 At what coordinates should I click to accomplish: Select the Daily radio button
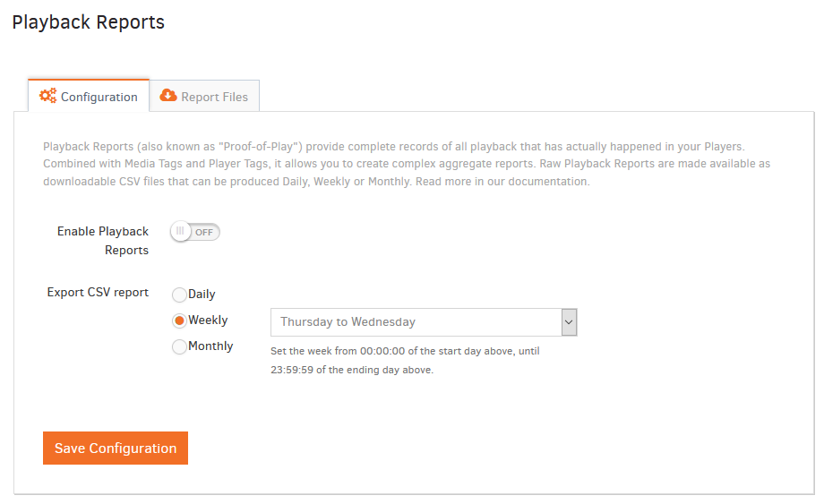pos(179,295)
